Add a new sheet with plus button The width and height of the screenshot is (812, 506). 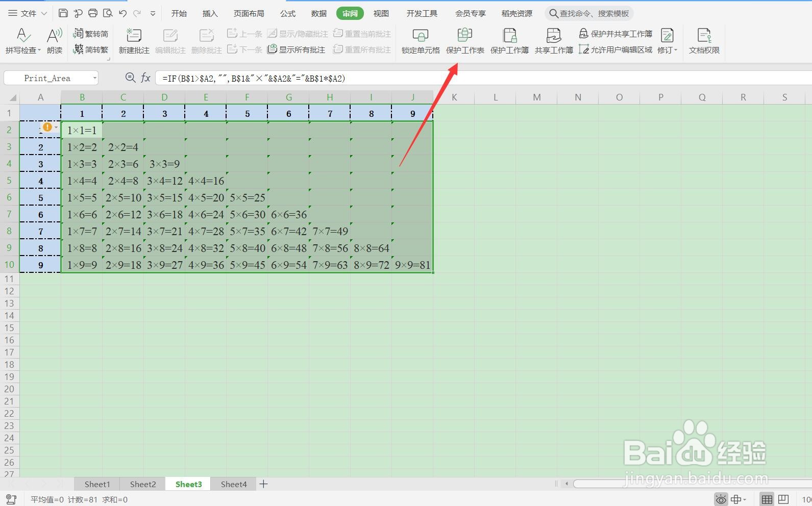pos(264,484)
